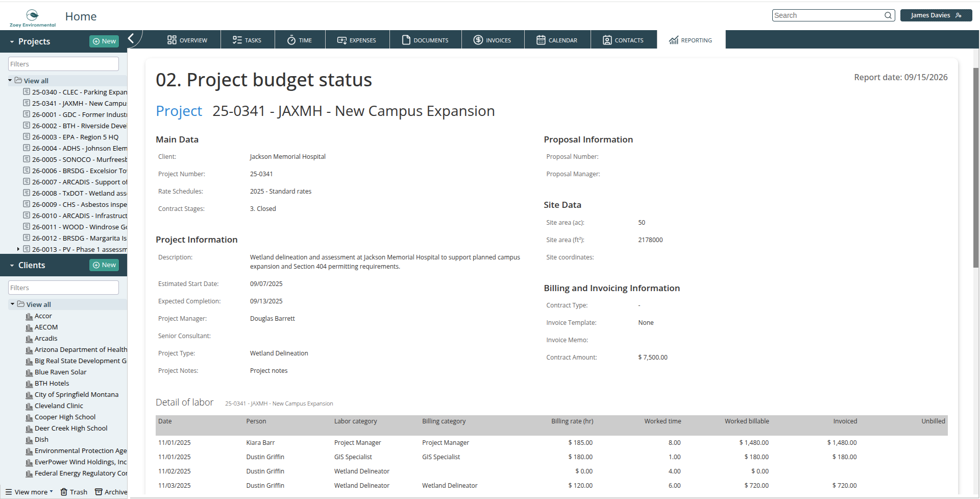Click the Calendar icon in navigation

pos(541,40)
